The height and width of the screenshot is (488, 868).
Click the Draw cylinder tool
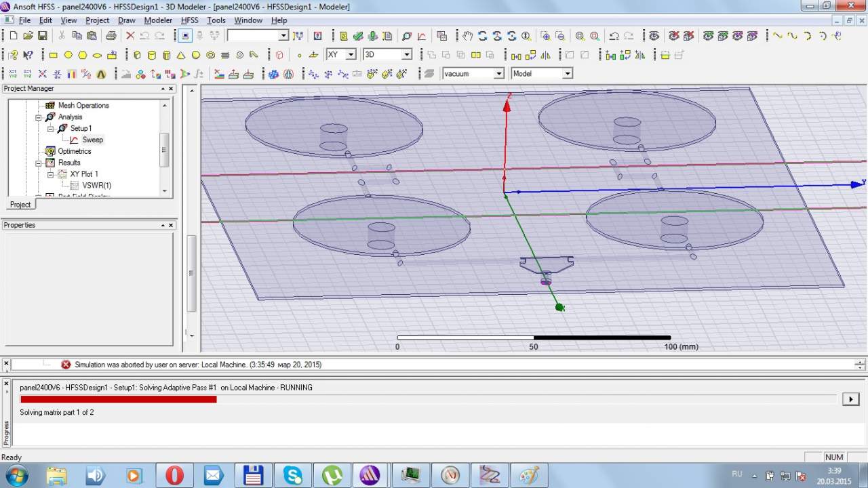point(151,55)
